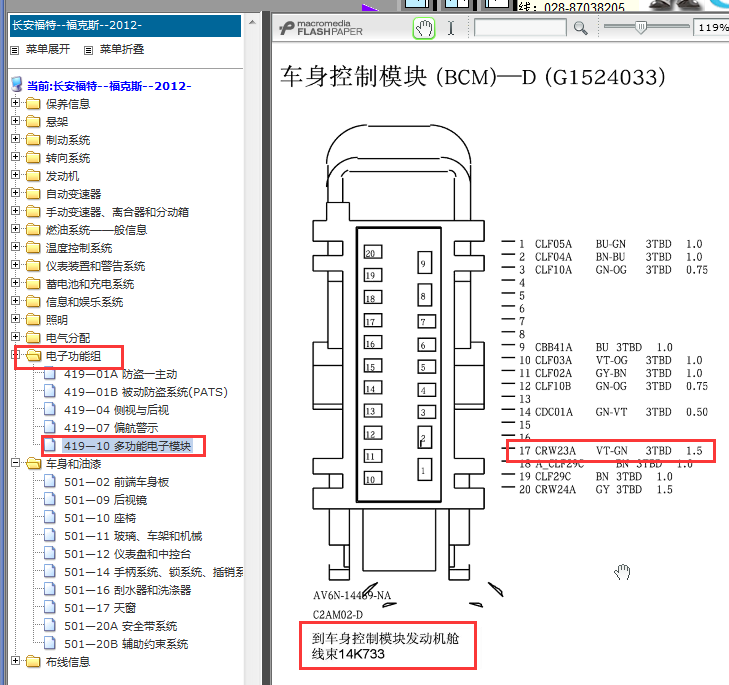
Task: Click page icon of 419—04 侧视与后视
Action: [50, 410]
